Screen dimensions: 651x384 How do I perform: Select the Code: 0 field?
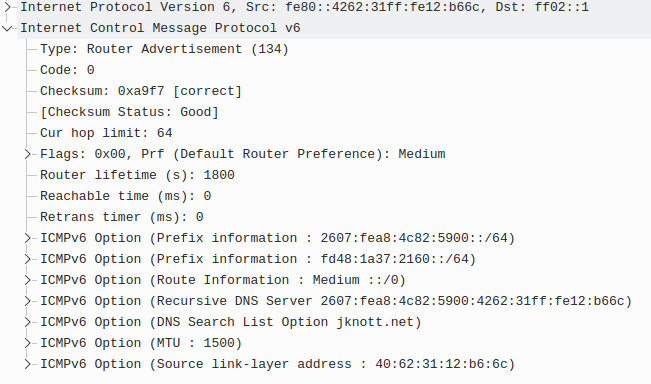[x=67, y=70]
